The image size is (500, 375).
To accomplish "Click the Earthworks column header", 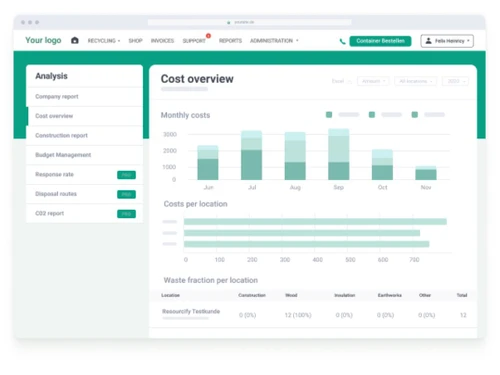I will coord(389,295).
